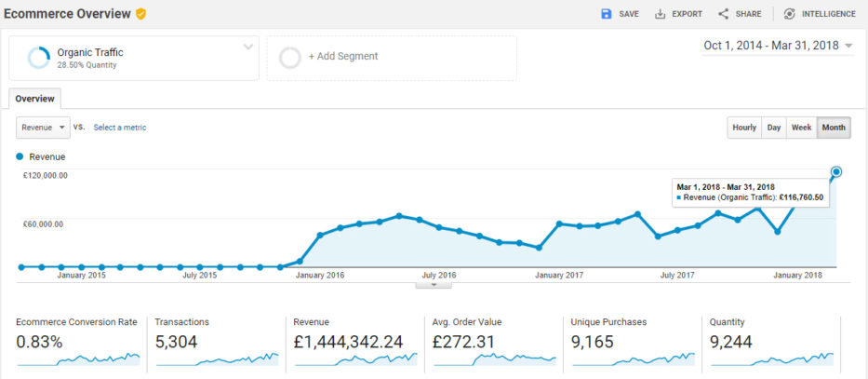
Task: Switch chart granularity to Hourly
Action: coord(743,128)
